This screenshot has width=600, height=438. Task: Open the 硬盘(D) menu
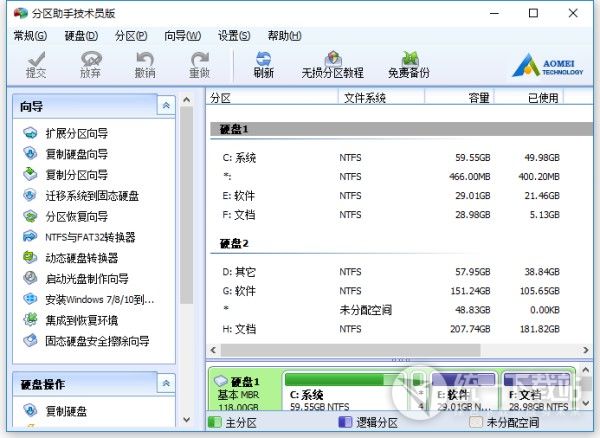(x=81, y=36)
